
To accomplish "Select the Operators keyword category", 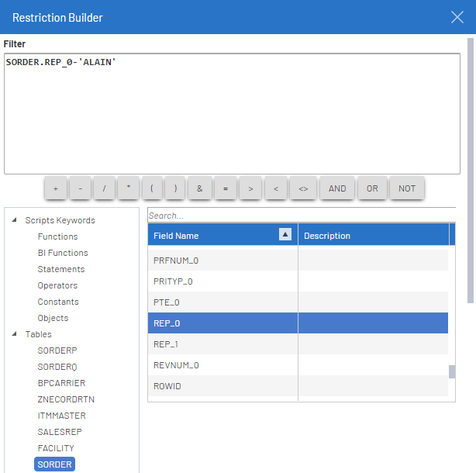I will click(x=57, y=285).
